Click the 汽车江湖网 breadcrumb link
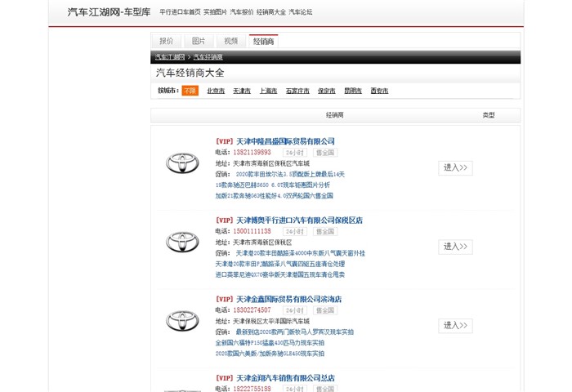 (170, 57)
